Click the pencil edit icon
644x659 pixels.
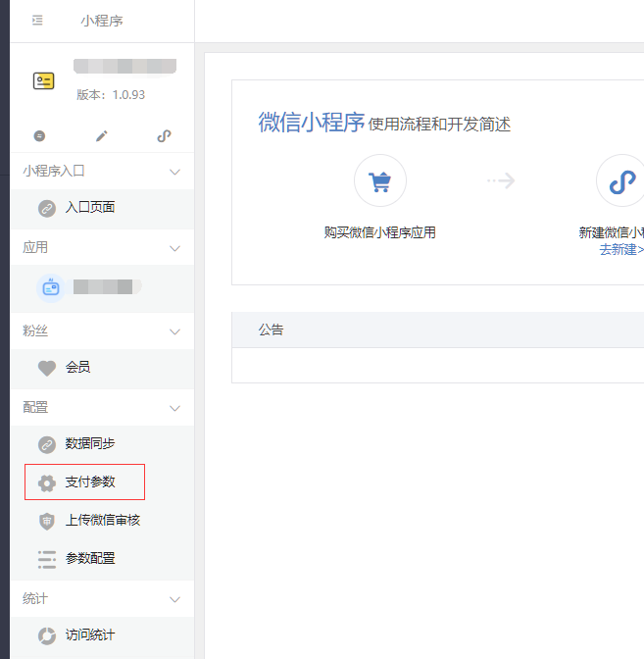101,136
